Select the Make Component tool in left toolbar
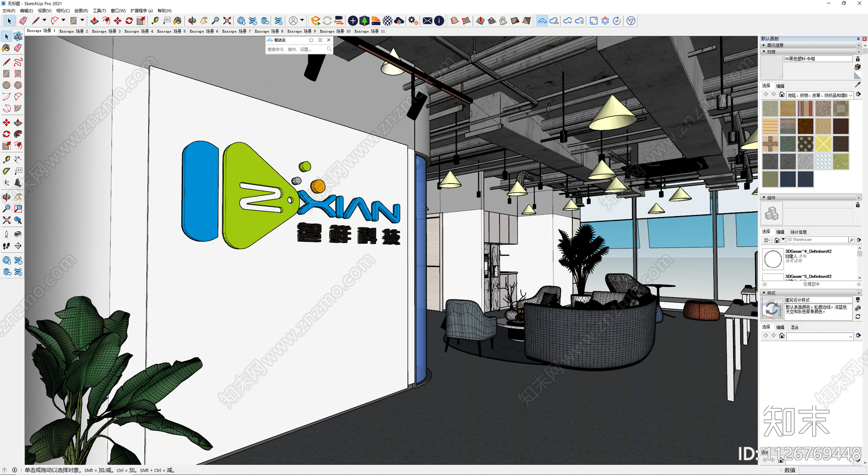This screenshot has width=868, height=475. [x=18, y=36]
